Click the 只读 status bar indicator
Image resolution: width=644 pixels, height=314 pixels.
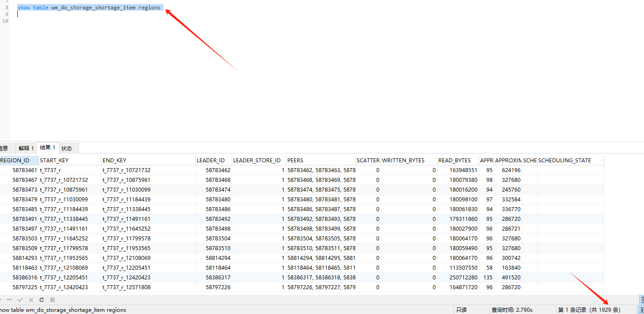coord(461,310)
